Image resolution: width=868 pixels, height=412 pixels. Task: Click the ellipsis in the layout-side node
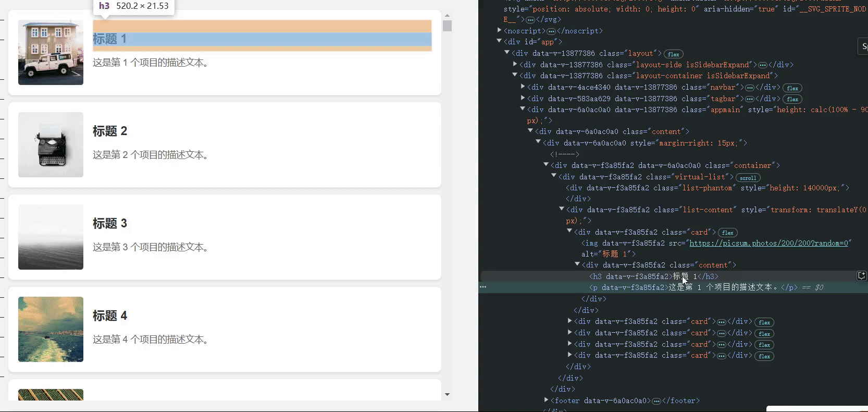tap(763, 65)
